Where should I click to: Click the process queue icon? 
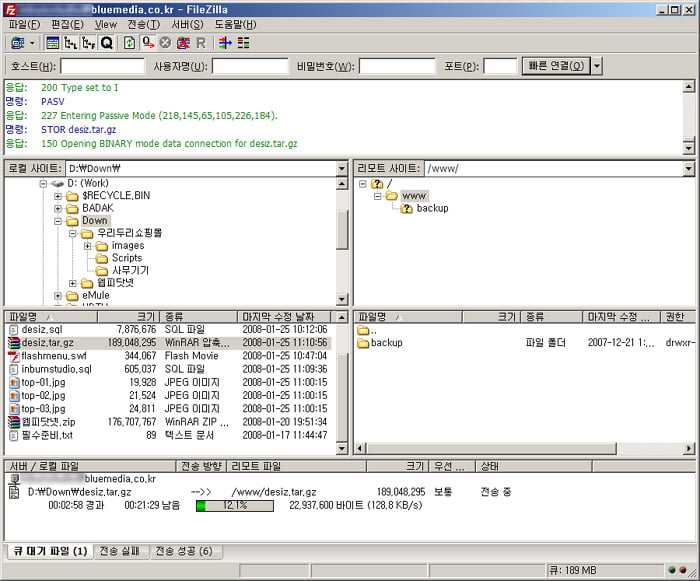[148, 43]
